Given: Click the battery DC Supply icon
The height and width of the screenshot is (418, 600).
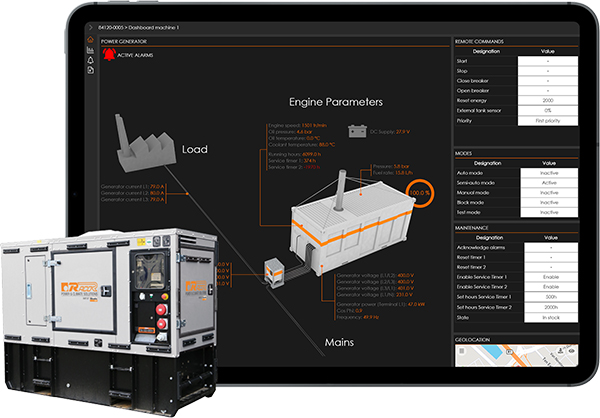Looking at the screenshot, I should tap(357, 131).
